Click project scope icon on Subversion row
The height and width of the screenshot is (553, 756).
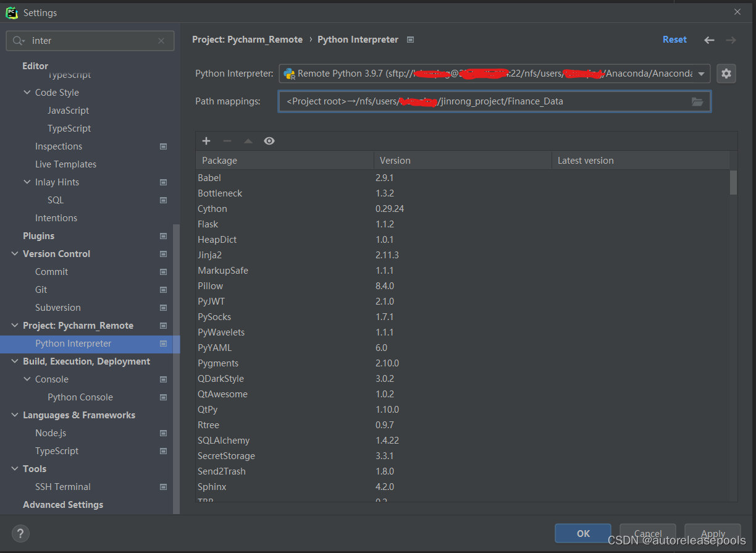164,308
